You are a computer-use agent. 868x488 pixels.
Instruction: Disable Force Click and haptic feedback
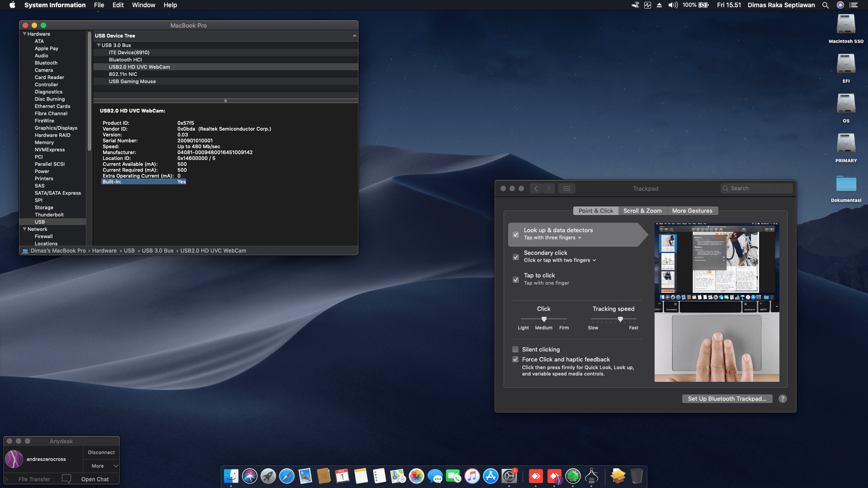[515, 359]
